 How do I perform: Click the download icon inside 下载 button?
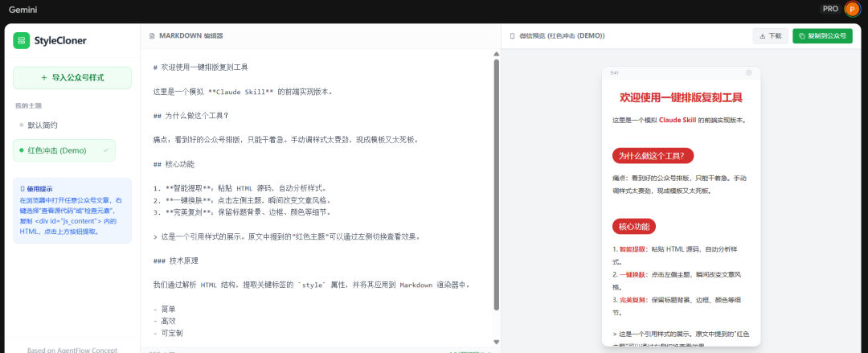click(762, 36)
